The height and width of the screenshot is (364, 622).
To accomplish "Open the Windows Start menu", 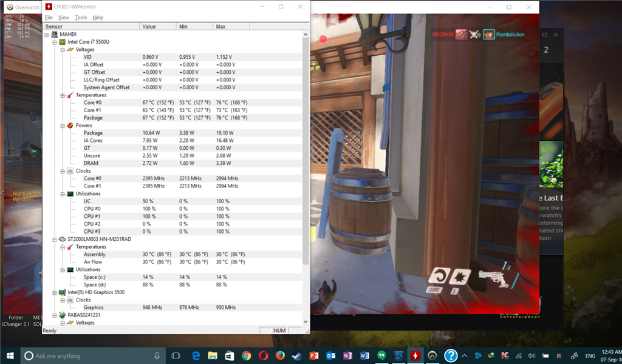I will pos(10,356).
